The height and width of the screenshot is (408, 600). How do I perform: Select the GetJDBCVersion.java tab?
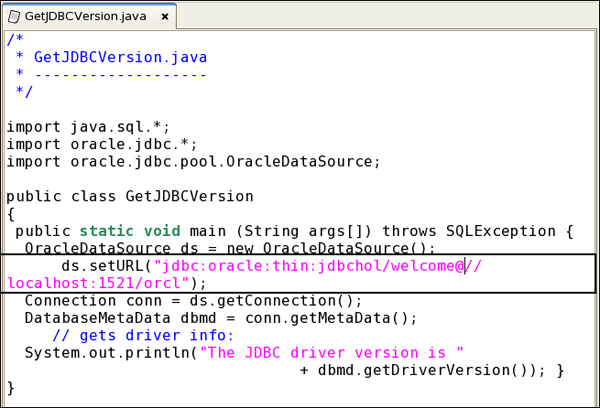pyautogui.click(x=90, y=16)
